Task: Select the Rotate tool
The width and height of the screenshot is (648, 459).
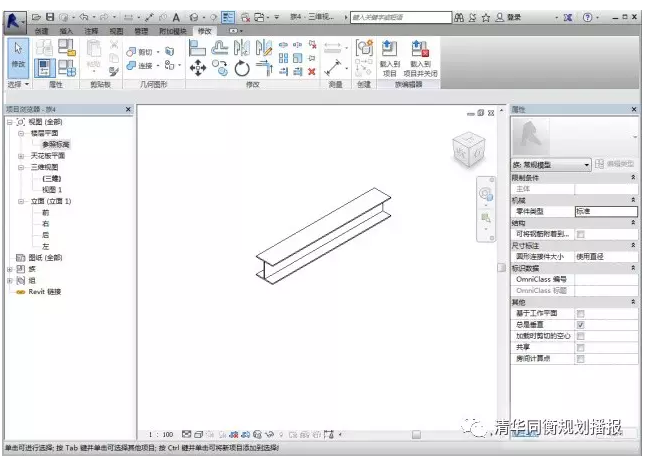Action: tap(242, 68)
